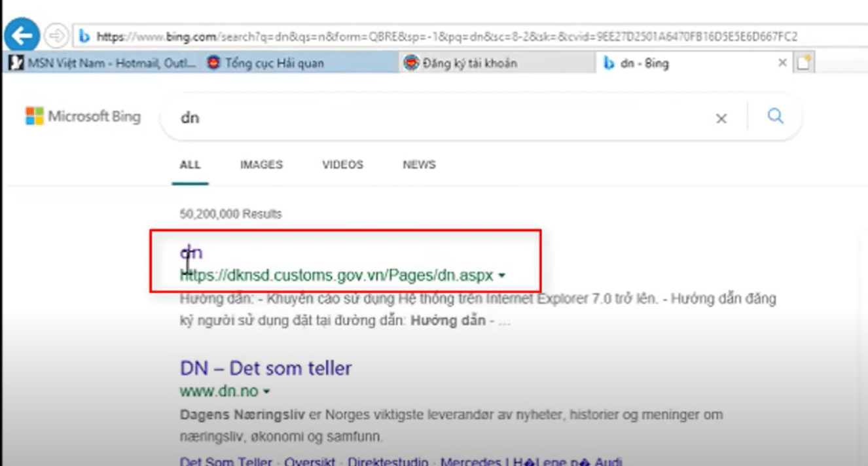Viewport: 868px width, 466px height.
Task: Click the browser Forward arrow button
Action: (58, 36)
